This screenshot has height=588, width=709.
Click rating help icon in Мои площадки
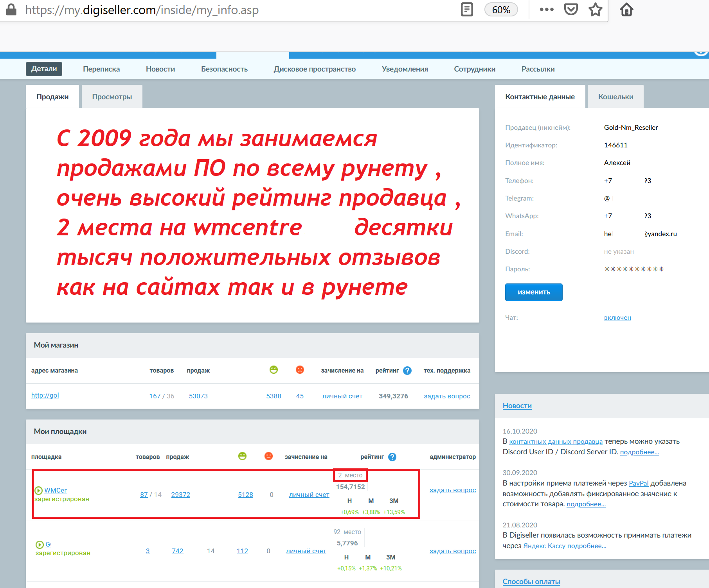pyautogui.click(x=392, y=457)
